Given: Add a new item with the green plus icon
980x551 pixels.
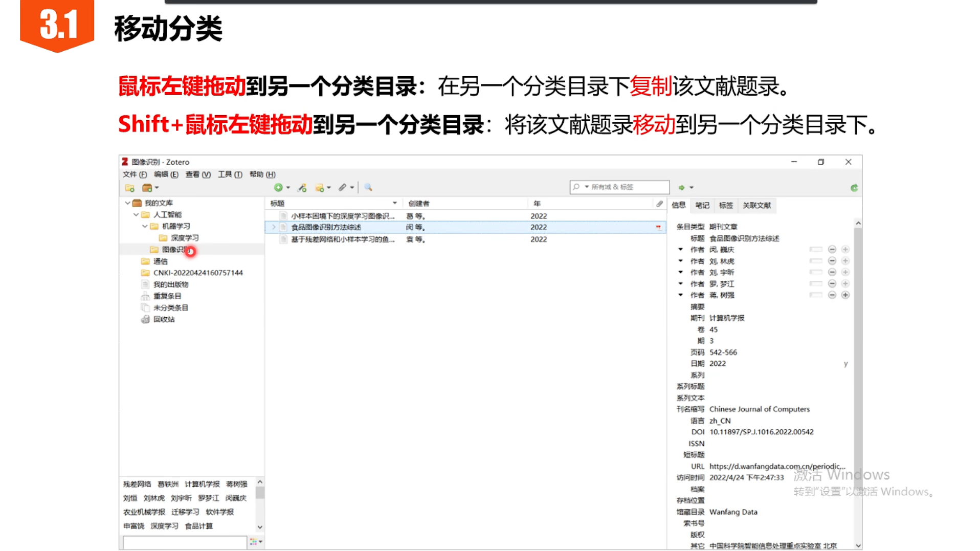Looking at the screenshot, I should [279, 187].
